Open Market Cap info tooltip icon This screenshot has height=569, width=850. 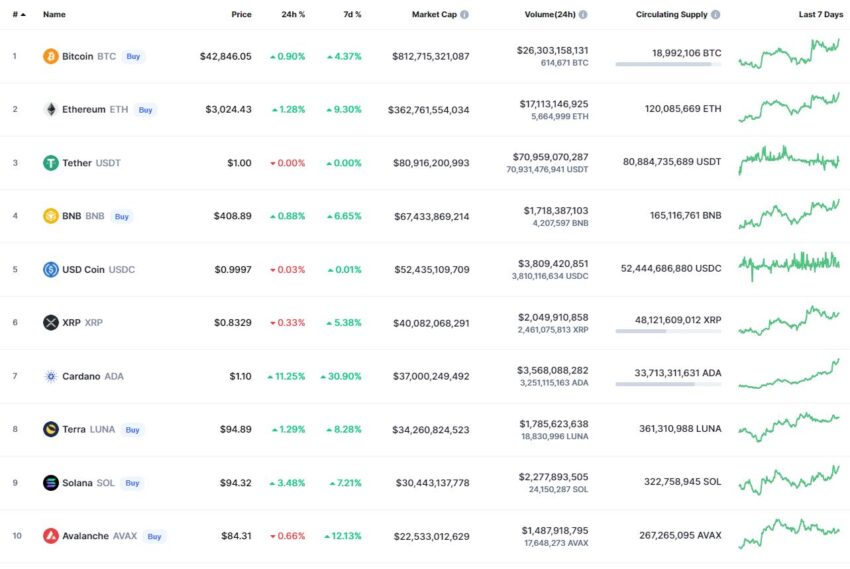click(x=465, y=15)
